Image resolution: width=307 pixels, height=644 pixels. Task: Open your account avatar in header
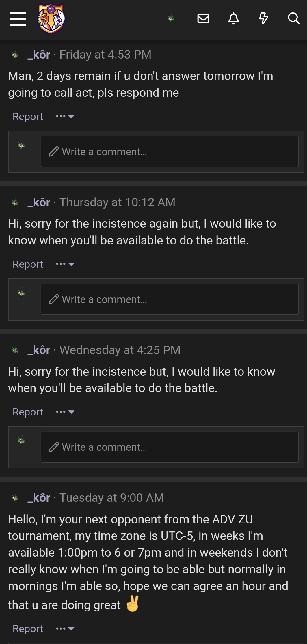tap(171, 19)
